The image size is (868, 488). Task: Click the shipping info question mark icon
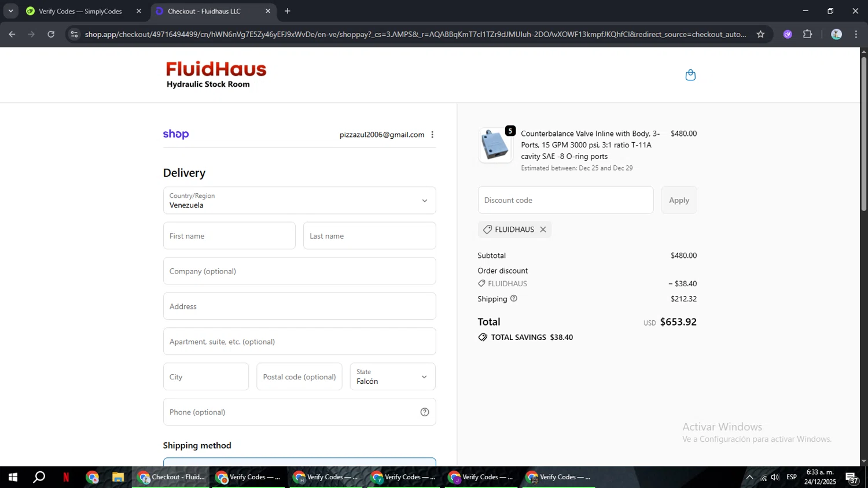click(x=514, y=299)
